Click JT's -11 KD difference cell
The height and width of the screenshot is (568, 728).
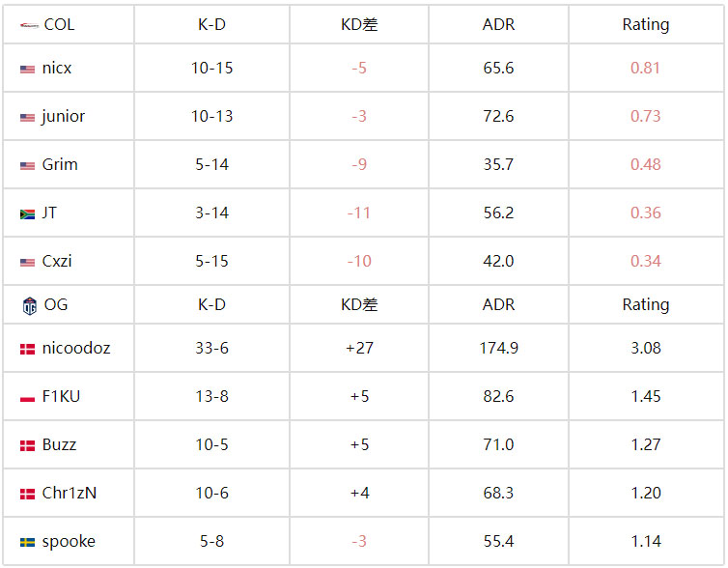pyautogui.click(x=359, y=213)
